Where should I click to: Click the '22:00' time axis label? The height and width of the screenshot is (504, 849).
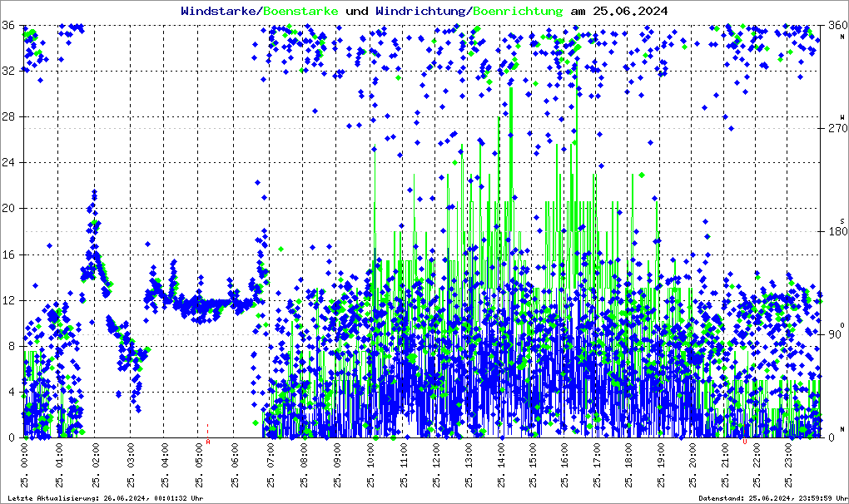click(757, 456)
